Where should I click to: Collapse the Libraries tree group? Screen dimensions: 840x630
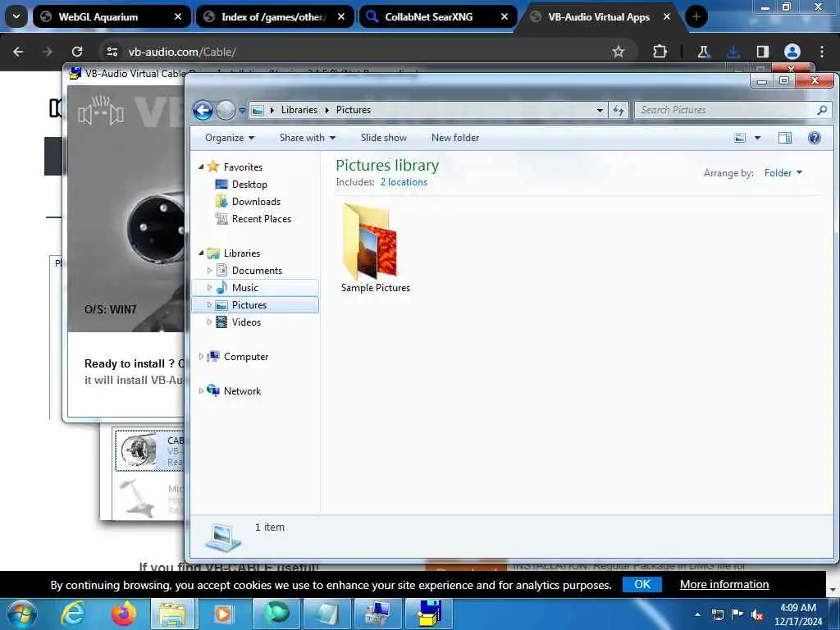tap(201, 253)
